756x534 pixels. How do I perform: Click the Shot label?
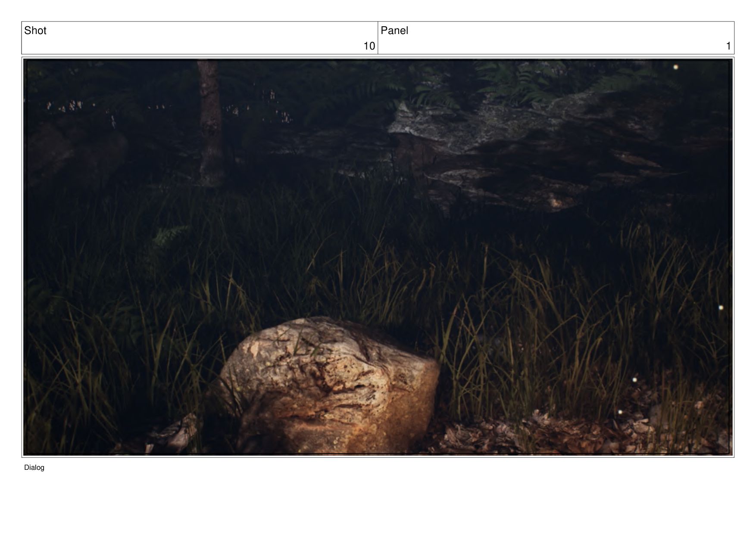[x=35, y=31]
